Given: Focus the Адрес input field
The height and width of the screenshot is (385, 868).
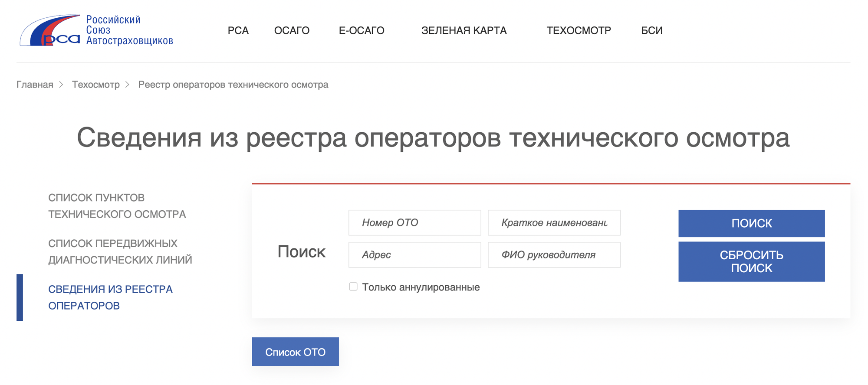Looking at the screenshot, I should [414, 254].
